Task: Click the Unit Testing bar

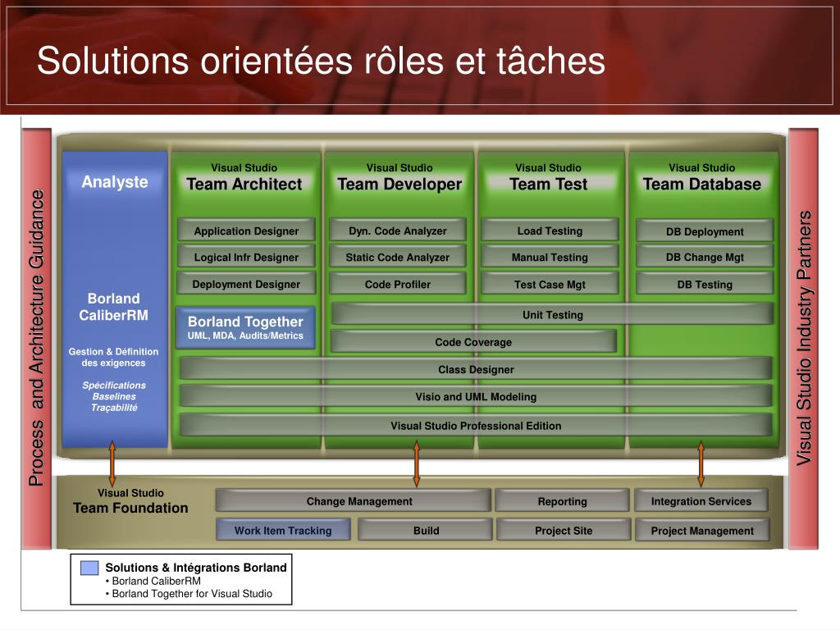Action: click(552, 314)
